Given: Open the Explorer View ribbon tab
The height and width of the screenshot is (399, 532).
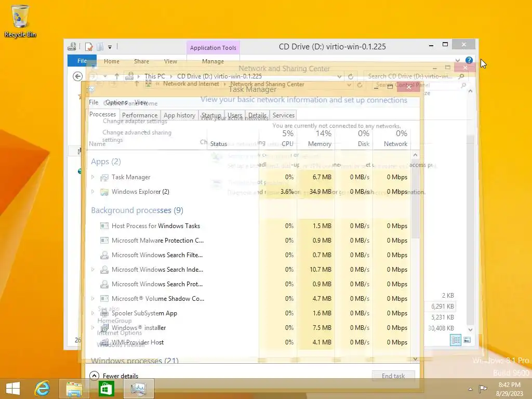Looking at the screenshot, I should 170,61.
